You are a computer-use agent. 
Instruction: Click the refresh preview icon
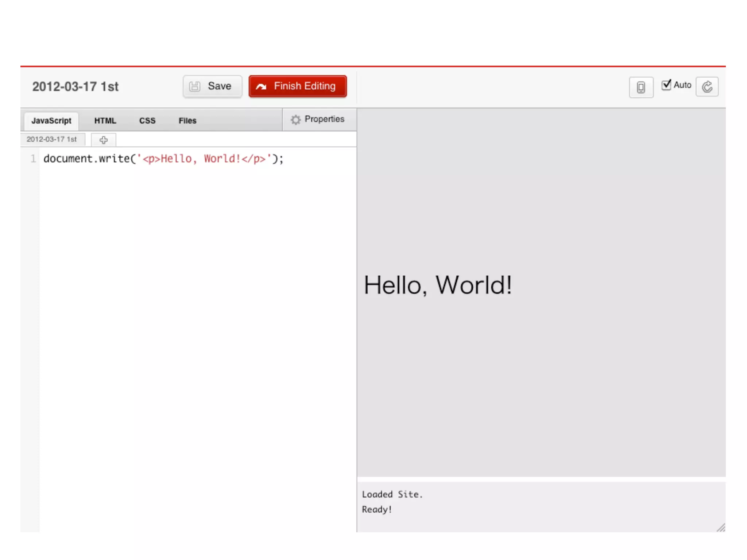(x=707, y=87)
